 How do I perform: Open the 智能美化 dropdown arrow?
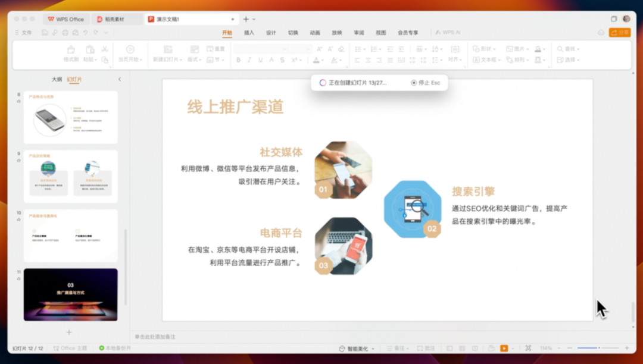click(x=373, y=349)
